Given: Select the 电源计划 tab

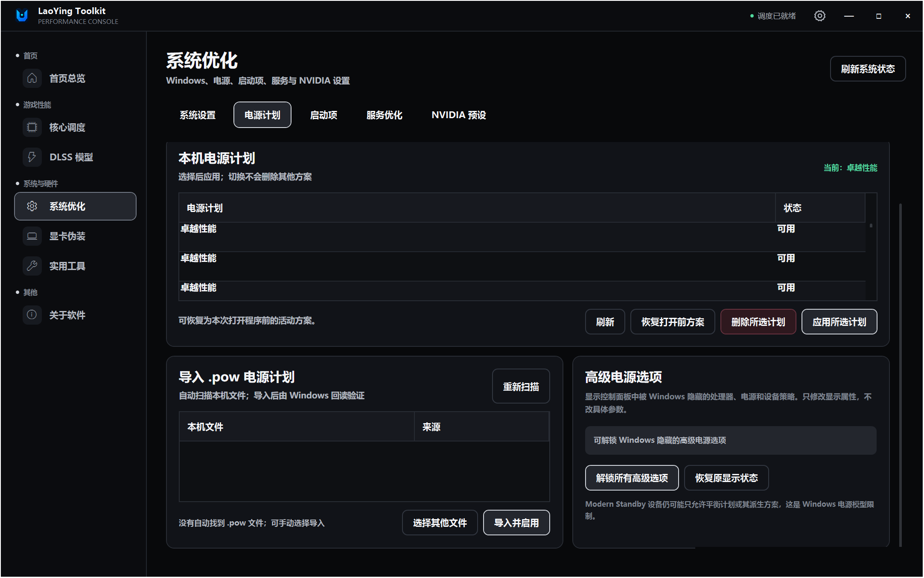Looking at the screenshot, I should point(262,115).
